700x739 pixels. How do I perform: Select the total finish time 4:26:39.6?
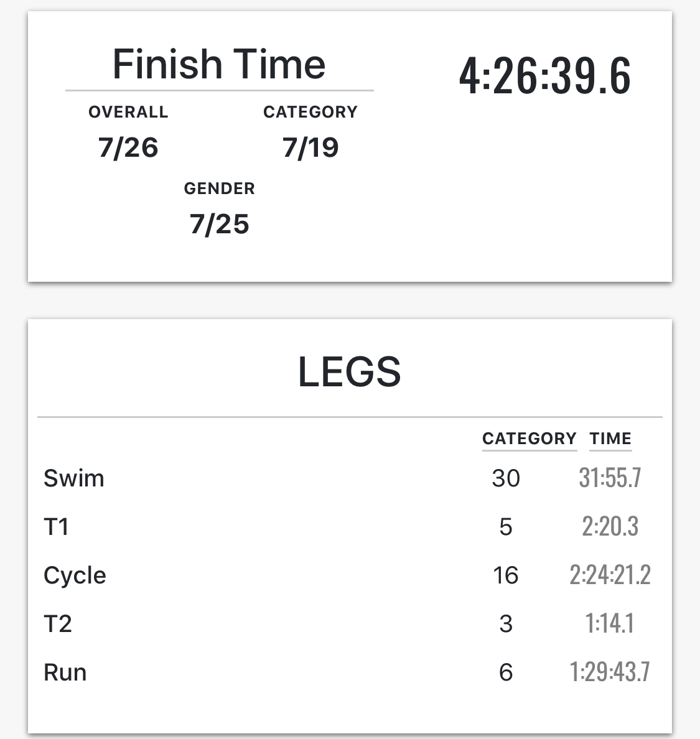(x=545, y=76)
